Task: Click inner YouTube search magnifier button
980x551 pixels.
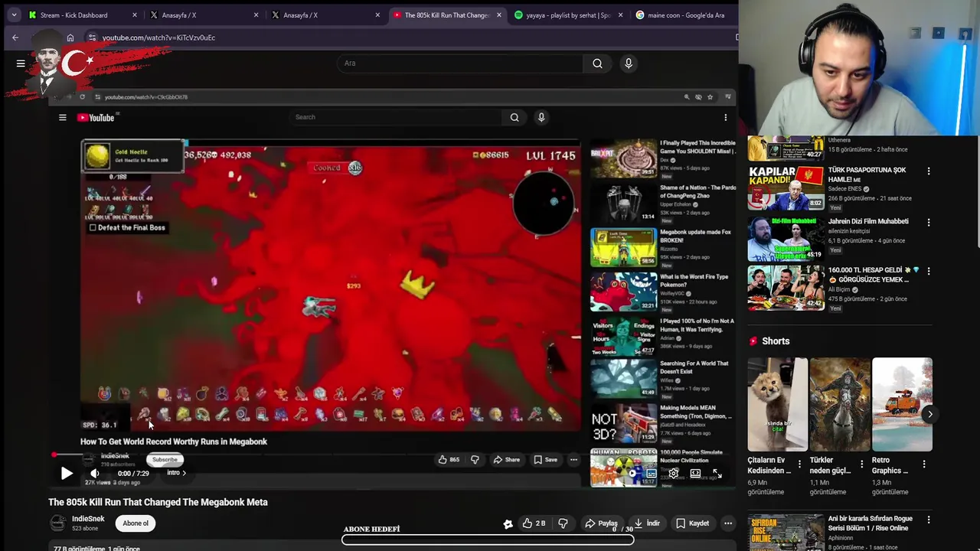Action: point(514,117)
